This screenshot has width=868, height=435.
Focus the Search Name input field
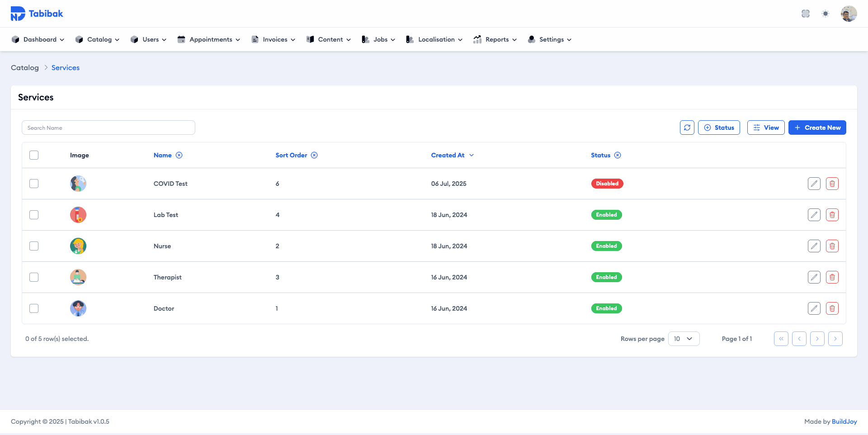tap(108, 128)
